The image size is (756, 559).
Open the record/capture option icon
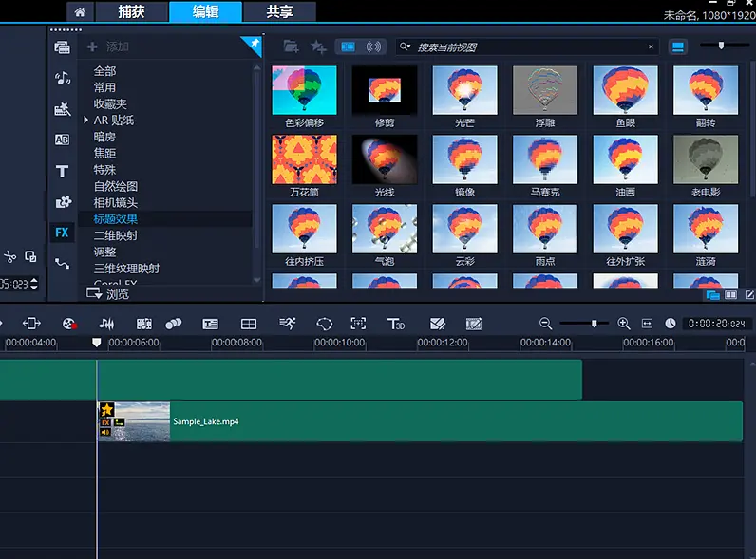click(70, 324)
